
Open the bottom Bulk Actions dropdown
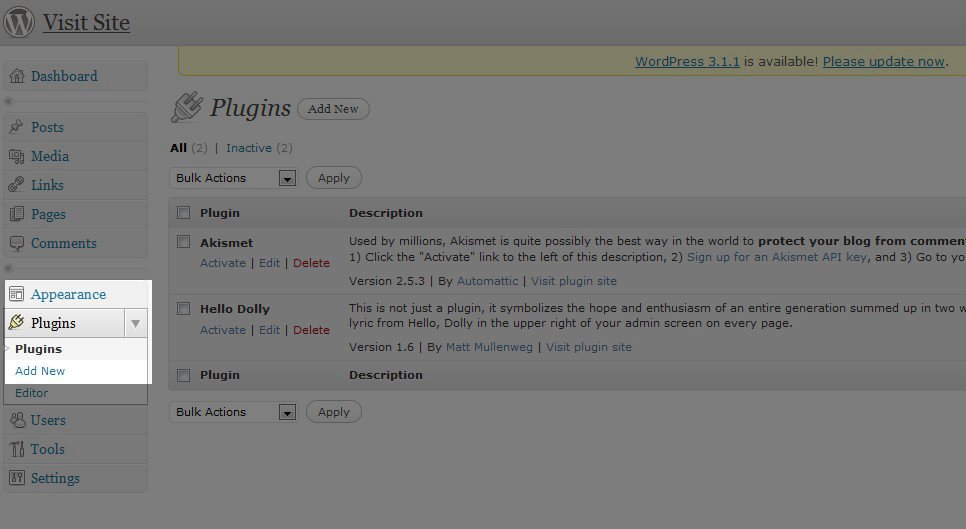click(233, 412)
